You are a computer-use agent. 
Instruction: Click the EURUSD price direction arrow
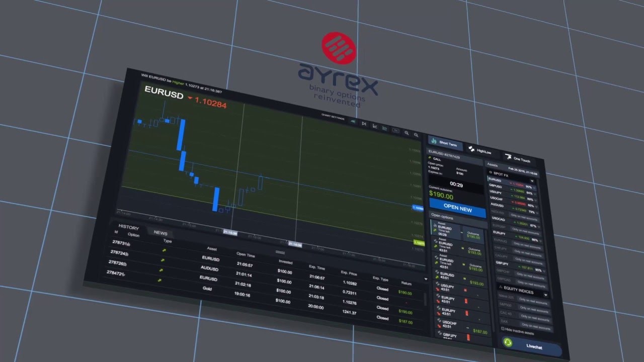pyautogui.click(x=190, y=99)
